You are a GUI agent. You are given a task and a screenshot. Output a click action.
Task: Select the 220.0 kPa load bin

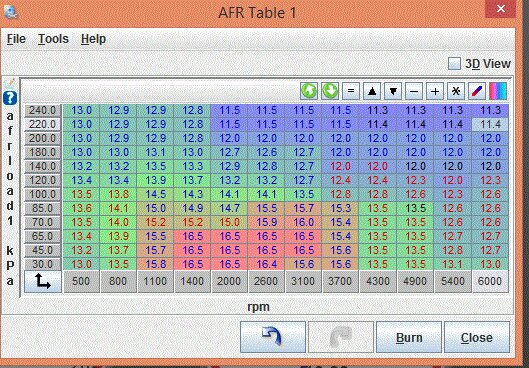pyautogui.click(x=43, y=124)
